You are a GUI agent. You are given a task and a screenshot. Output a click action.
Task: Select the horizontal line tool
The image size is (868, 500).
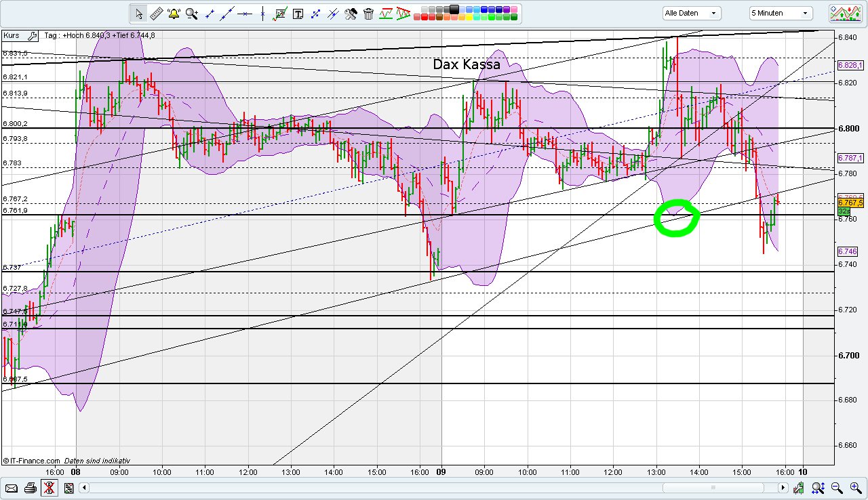[245, 13]
